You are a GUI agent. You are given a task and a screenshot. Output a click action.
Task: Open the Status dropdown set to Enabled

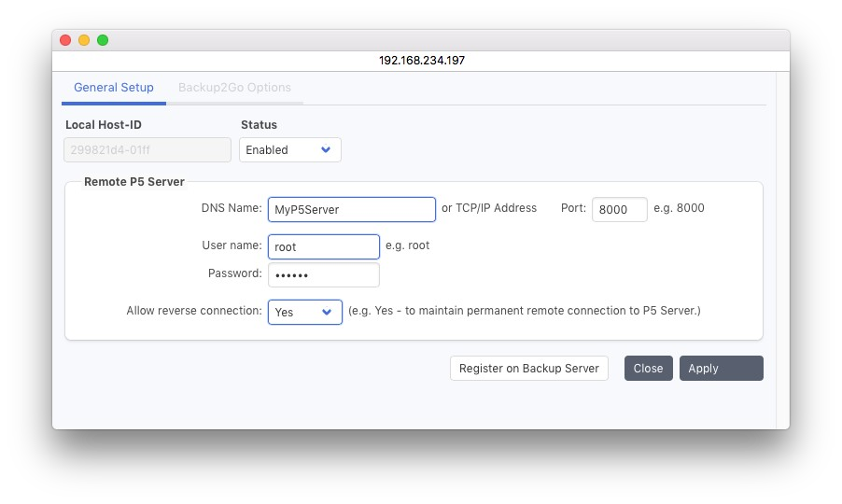[289, 150]
